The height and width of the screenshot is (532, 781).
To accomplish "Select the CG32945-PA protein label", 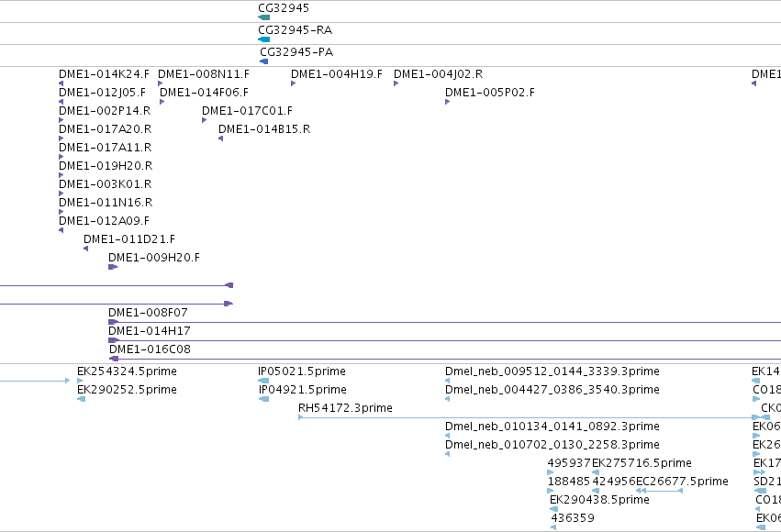I will (296, 51).
